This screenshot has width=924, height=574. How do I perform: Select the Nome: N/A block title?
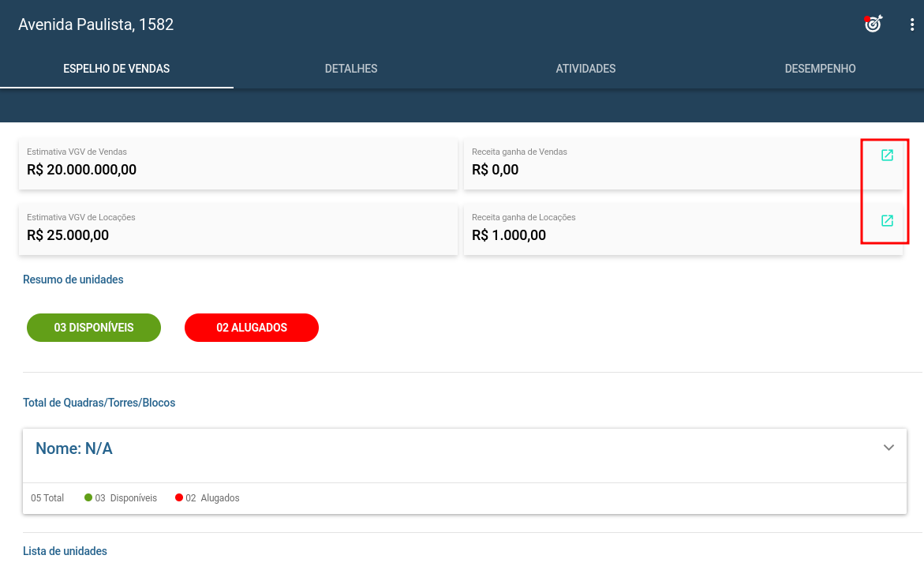point(73,448)
